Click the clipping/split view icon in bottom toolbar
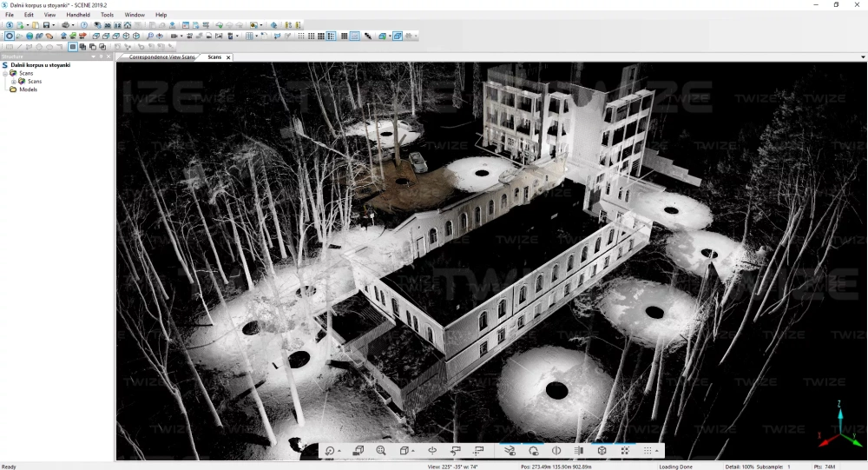This screenshot has width=868, height=470. [556, 451]
